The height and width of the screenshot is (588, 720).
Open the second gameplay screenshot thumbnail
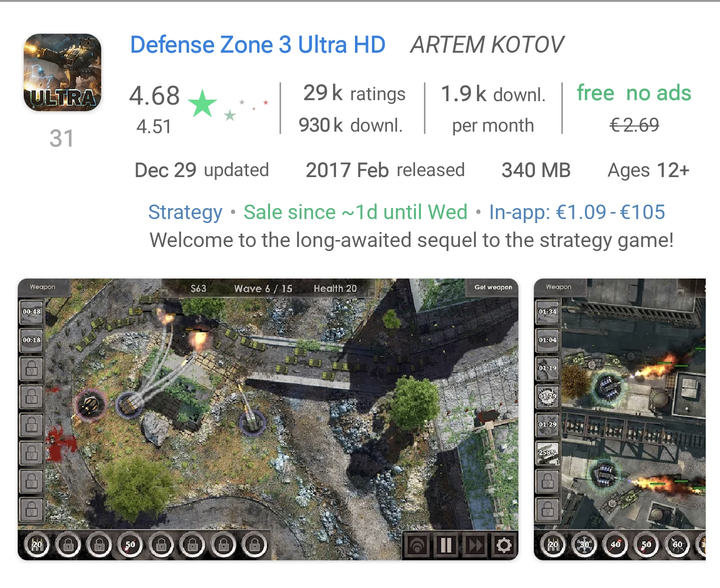click(x=619, y=420)
